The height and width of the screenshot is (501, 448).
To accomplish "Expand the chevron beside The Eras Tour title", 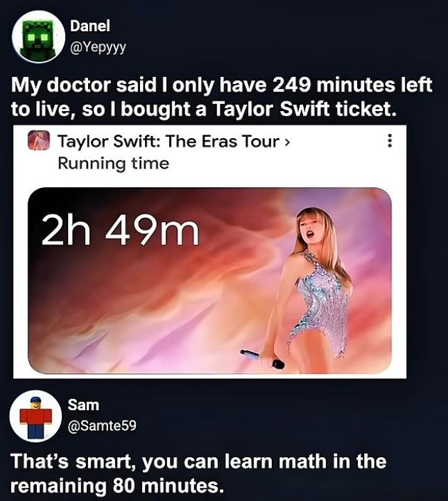I will pos(287,142).
